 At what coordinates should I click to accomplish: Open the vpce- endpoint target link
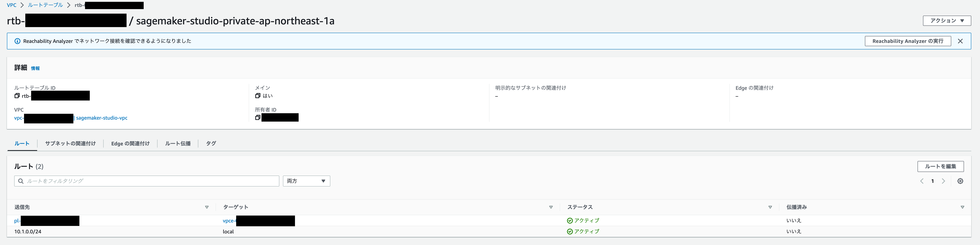coord(229,221)
